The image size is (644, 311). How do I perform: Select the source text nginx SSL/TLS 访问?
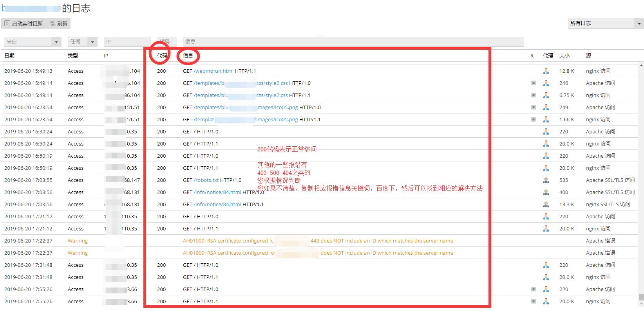tap(608, 204)
